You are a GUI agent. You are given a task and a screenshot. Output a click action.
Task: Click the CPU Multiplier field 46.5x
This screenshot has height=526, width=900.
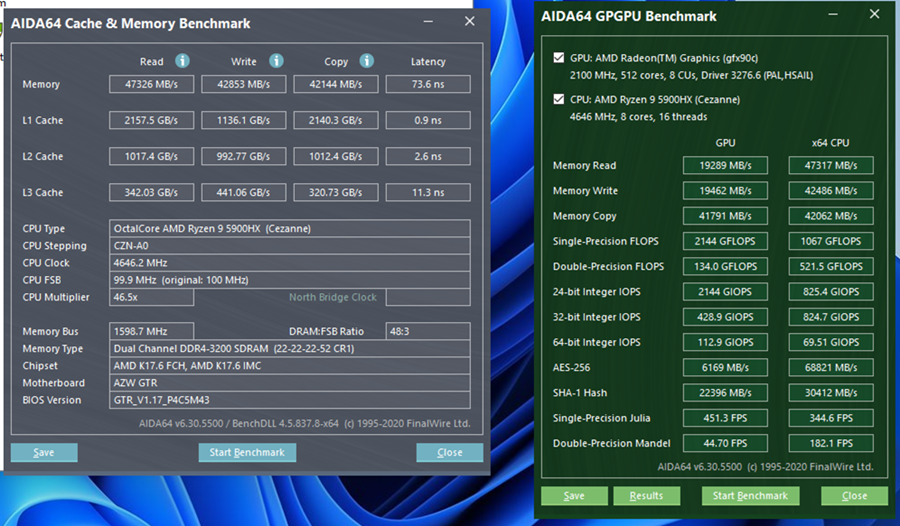[x=152, y=297]
